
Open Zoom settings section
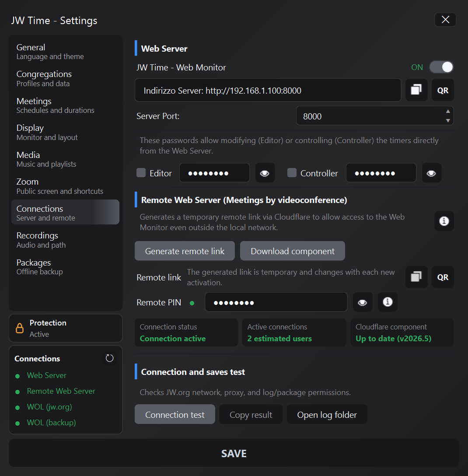[65, 186]
